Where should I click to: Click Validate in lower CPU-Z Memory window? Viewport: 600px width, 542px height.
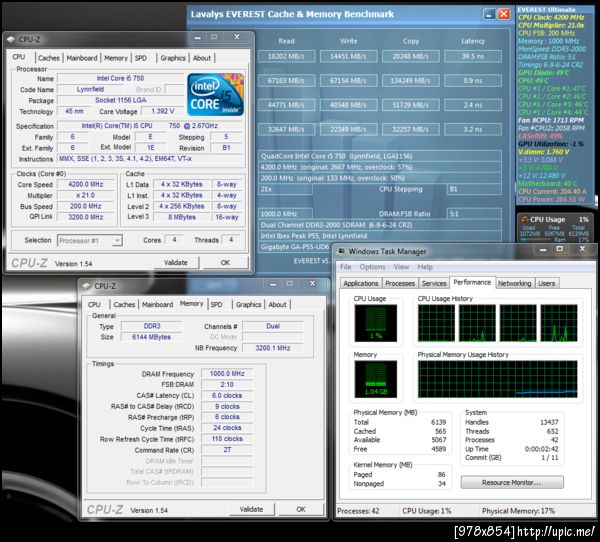251,509
